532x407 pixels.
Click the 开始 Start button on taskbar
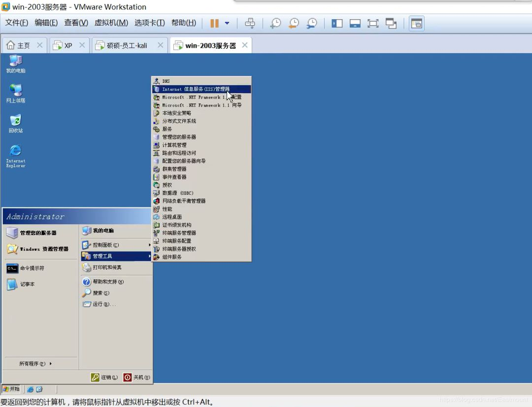point(11,389)
